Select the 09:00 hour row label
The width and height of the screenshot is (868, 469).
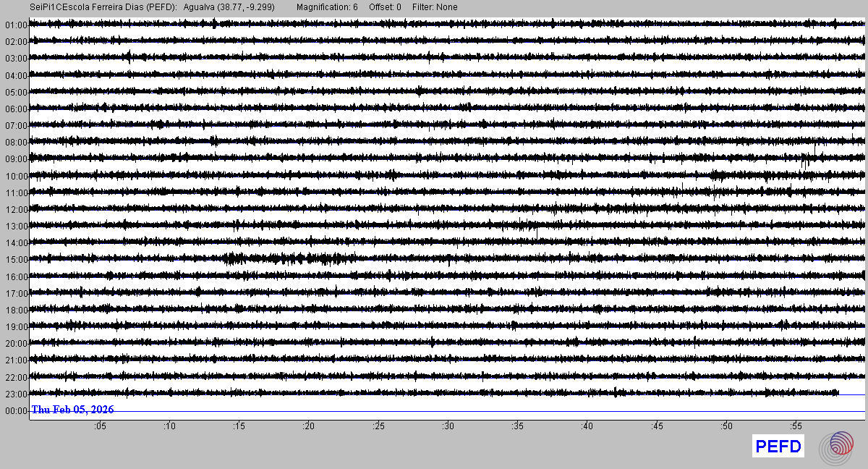point(16,159)
